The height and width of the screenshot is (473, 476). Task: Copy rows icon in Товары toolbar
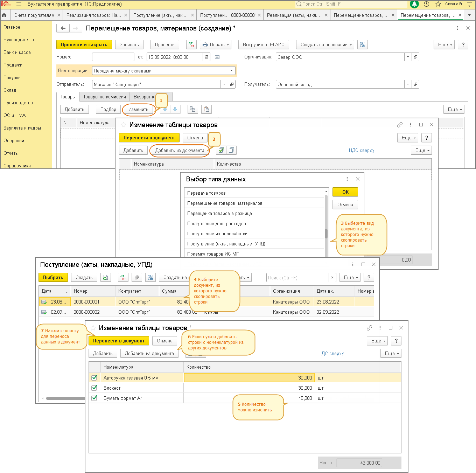pyautogui.click(x=192, y=110)
